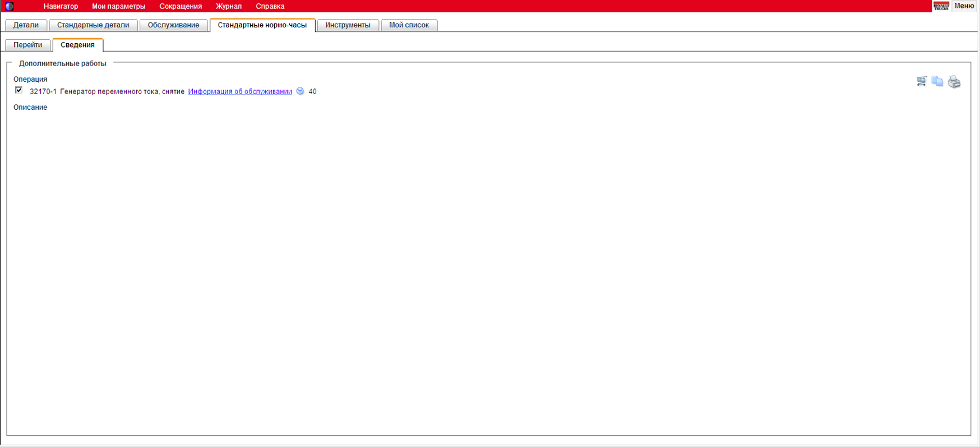Follow the Информация об обслуживании link
This screenshot has height=447, width=980.
point(240,91)
